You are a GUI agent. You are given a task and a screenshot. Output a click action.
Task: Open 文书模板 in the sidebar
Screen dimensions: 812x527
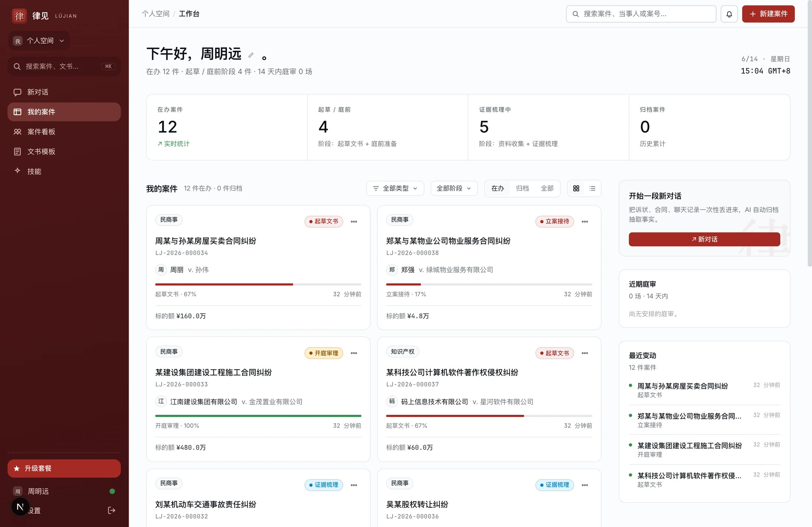64,152
